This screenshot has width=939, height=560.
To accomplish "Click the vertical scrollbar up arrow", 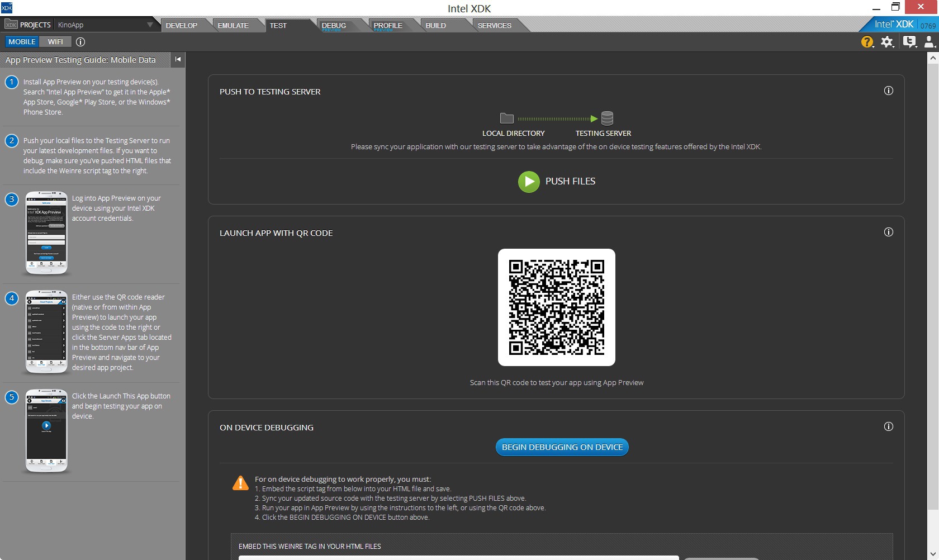I will [932, 58].
